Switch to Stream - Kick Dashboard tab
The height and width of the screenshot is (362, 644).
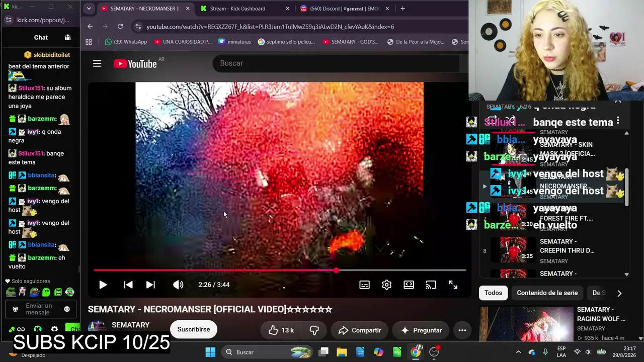[246, 9]
